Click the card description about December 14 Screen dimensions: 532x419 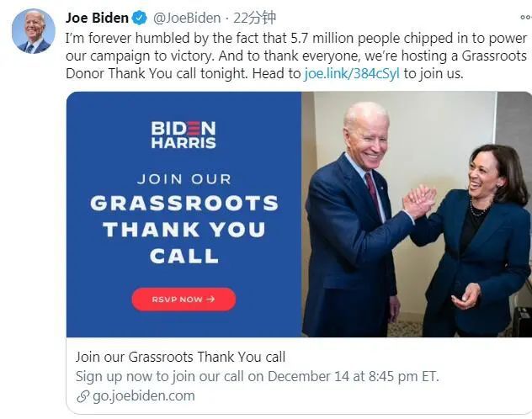pyautogui.click(x=258, y=376)
